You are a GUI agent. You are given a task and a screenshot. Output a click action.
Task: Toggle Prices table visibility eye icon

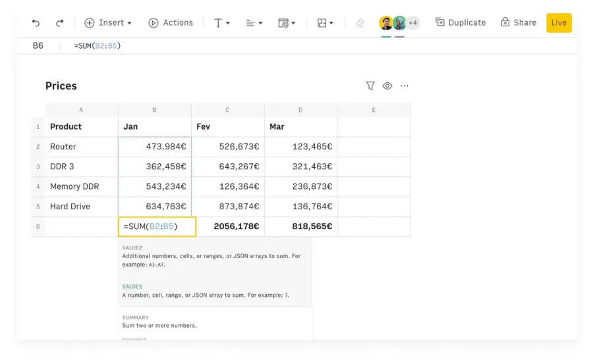click(387, 86)
